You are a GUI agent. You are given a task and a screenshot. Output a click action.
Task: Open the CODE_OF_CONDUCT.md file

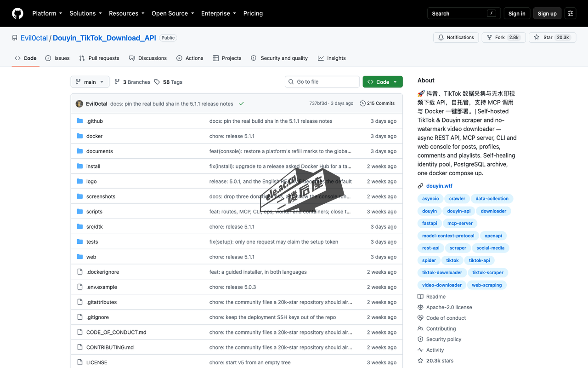[x=116, y=332]
